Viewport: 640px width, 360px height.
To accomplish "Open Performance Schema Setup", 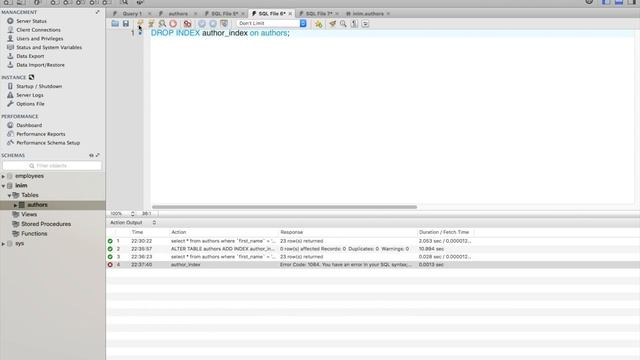I will pos(48,143).
